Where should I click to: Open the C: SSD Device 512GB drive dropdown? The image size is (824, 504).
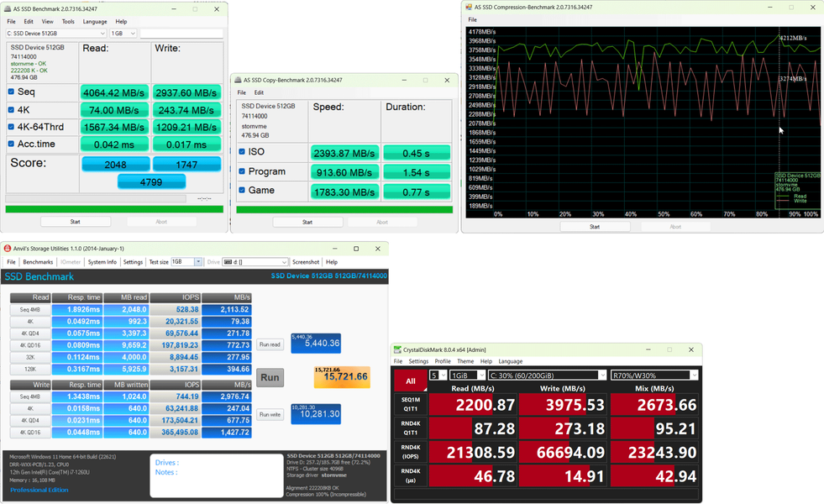click(56, 33)
